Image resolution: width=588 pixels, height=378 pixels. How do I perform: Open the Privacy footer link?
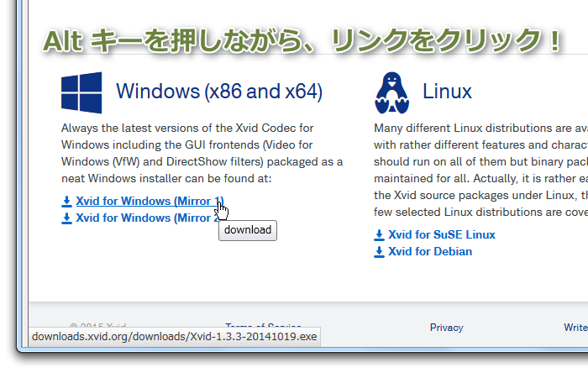tap(447, 328)
